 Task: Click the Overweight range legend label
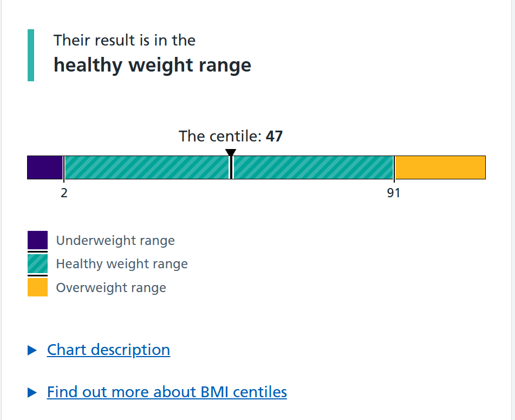coord(111,287)
